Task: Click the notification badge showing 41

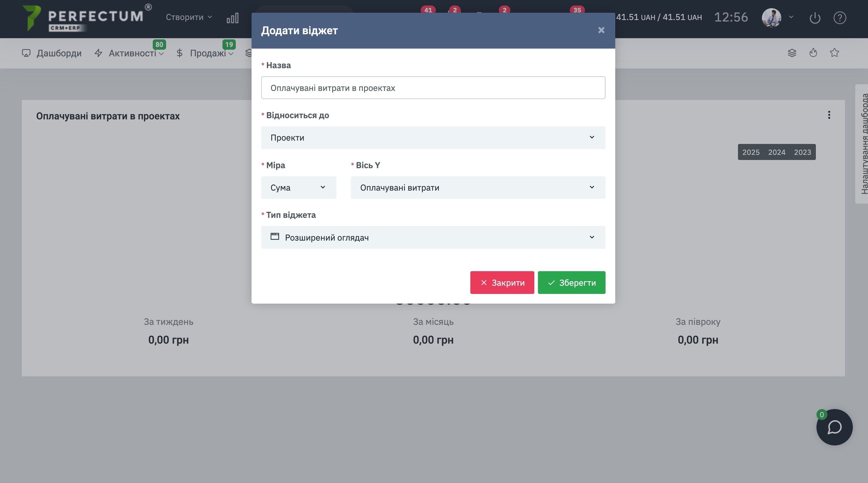Action: coord(428,10)
